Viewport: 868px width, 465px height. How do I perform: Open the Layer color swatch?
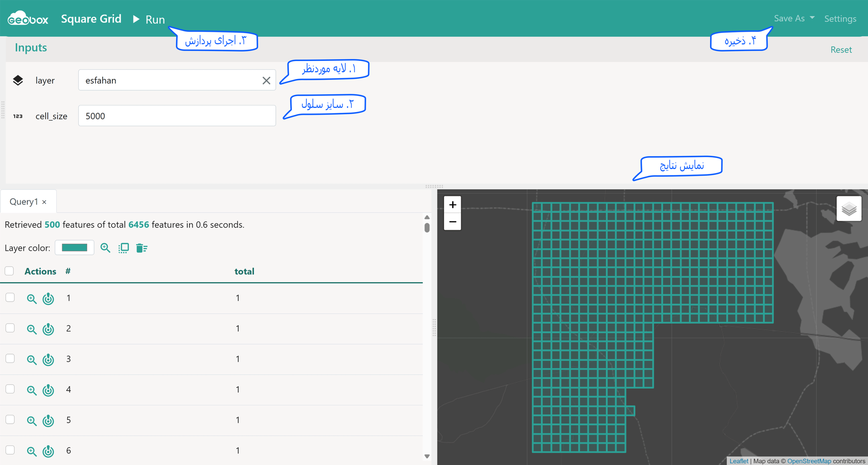tap(75, 248)
